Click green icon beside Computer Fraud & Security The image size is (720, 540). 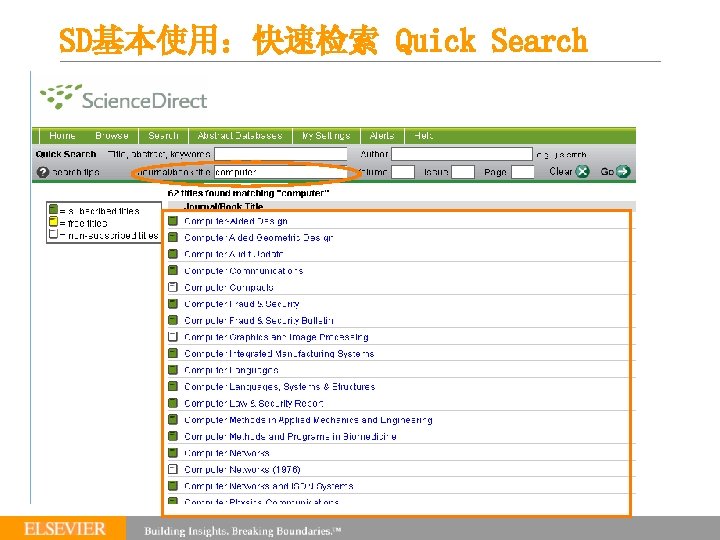173,304
